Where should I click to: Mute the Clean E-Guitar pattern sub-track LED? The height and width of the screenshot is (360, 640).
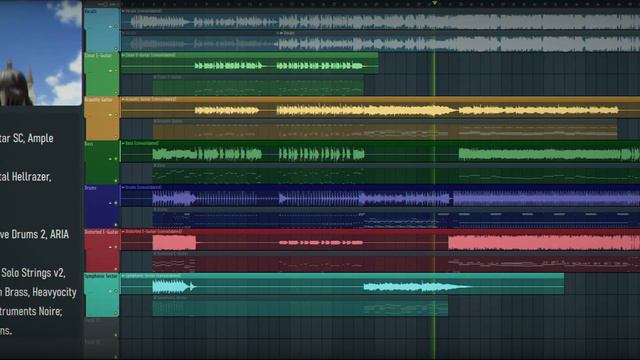[116, 93]
